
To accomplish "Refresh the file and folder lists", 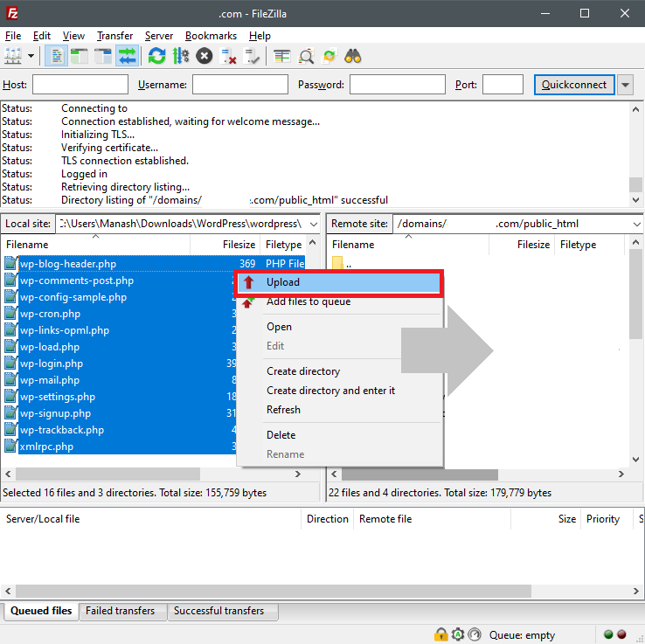I will click(156, 56).
